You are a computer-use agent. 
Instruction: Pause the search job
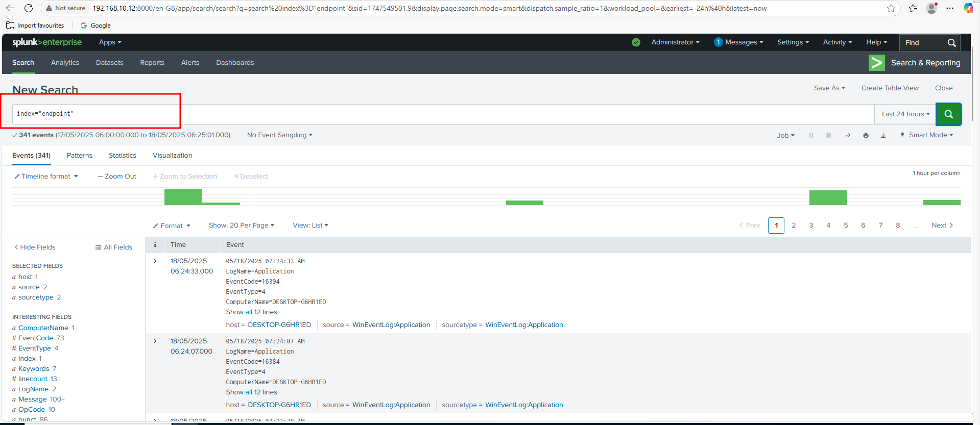click(811, 135)
